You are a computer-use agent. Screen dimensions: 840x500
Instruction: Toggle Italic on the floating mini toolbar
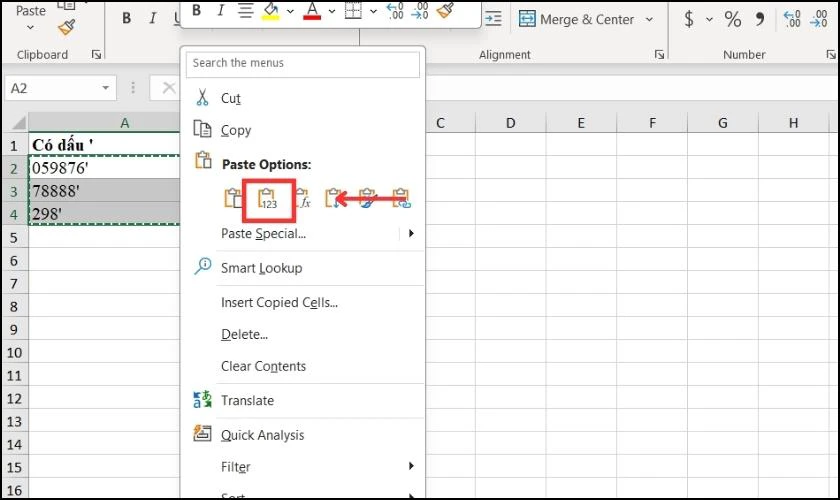click(220, 10)
